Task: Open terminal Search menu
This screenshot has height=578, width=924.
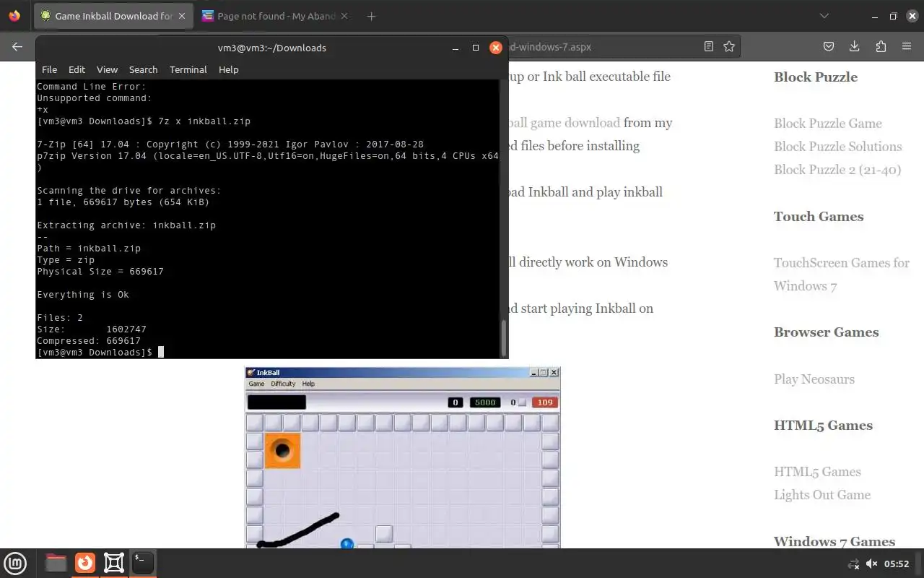Action: click(x=143, y=69)
